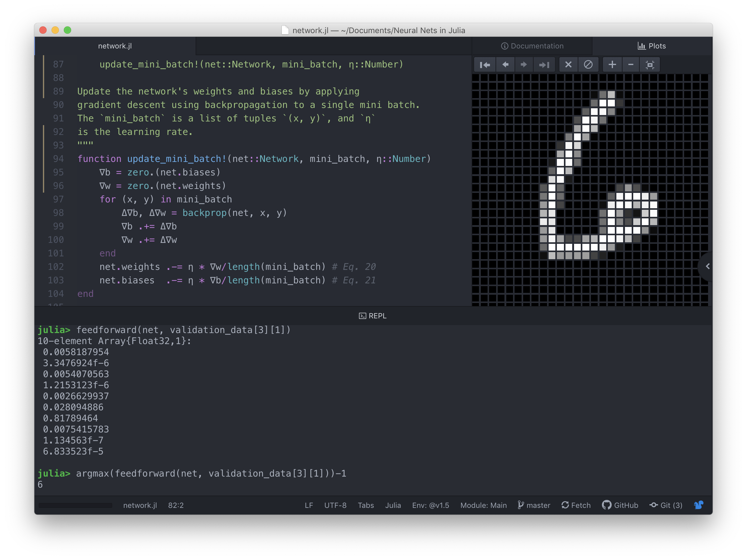Zoom out of the plot
The height and width of the screenshot is (560, 747).
(x=630, y=64)
